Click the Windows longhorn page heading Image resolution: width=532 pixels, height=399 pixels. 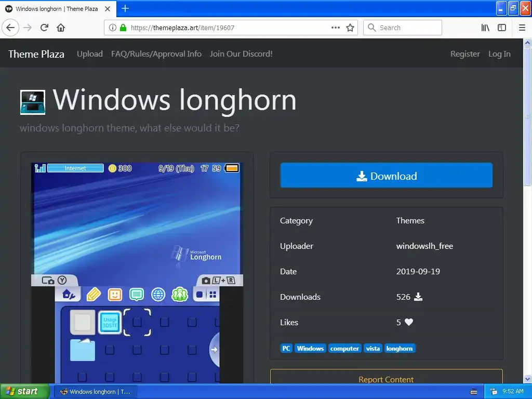coord(175,100)
